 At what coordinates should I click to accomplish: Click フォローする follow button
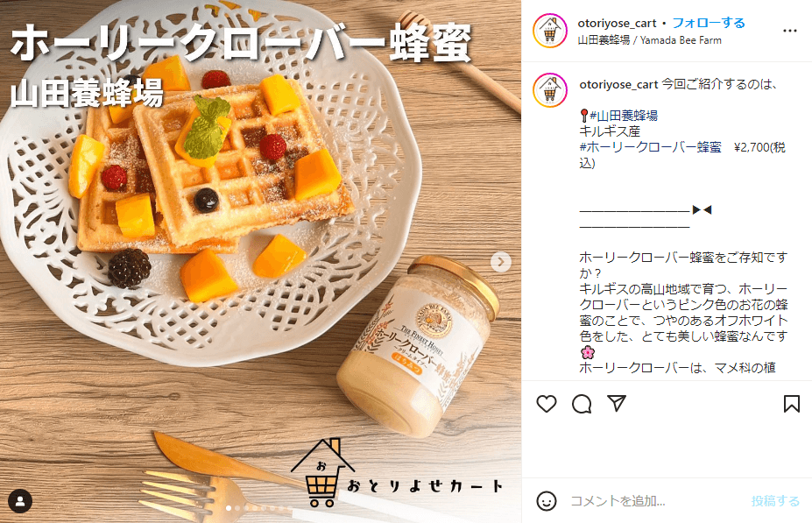point(709,23)
